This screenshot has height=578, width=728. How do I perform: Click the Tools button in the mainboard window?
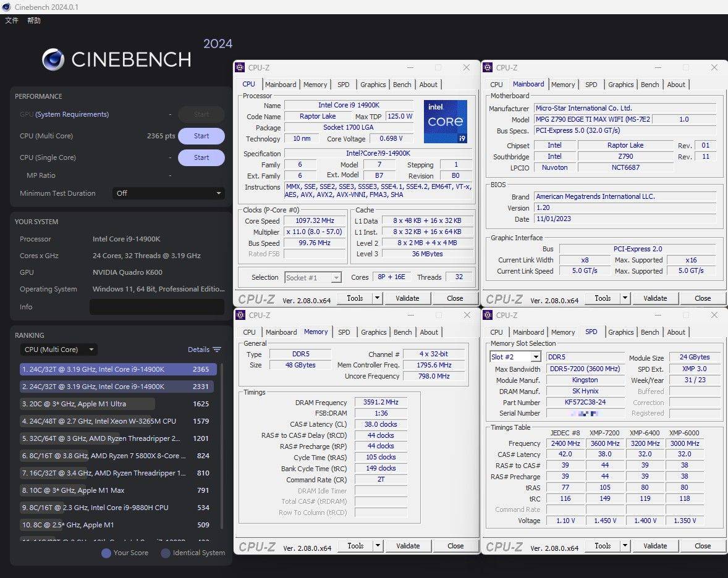click(603, 298)
